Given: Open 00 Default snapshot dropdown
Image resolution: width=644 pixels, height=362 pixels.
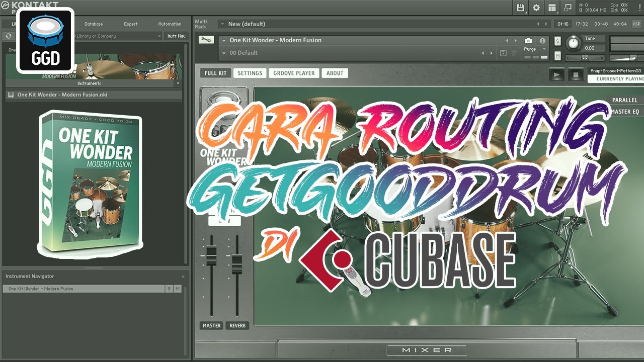Looking at the screenshot, I should coord(223,53).
